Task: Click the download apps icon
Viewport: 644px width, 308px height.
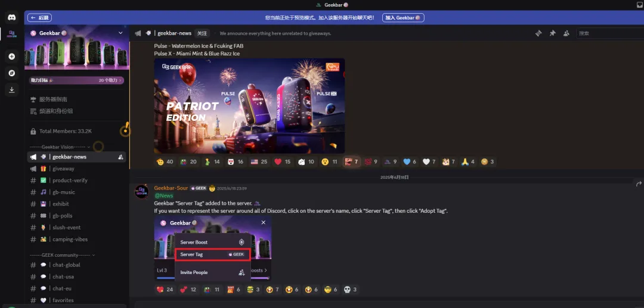Action: [11, 89]
